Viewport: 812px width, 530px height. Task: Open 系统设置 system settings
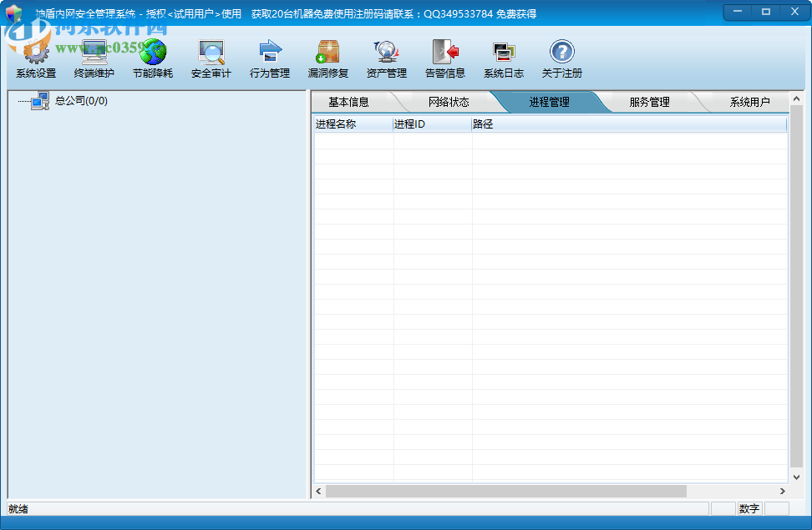[x=36, y=59]
